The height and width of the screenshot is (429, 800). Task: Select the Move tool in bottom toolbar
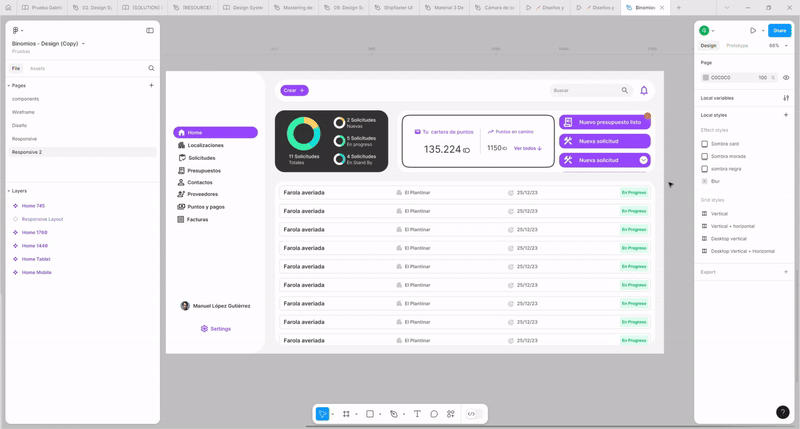(322, 414)
